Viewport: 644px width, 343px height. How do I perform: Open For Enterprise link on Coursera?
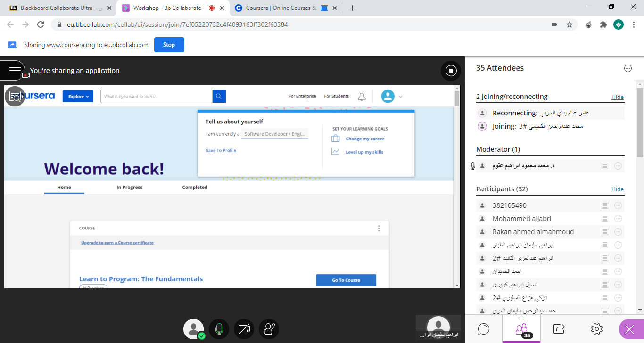[x=302, y=96]
